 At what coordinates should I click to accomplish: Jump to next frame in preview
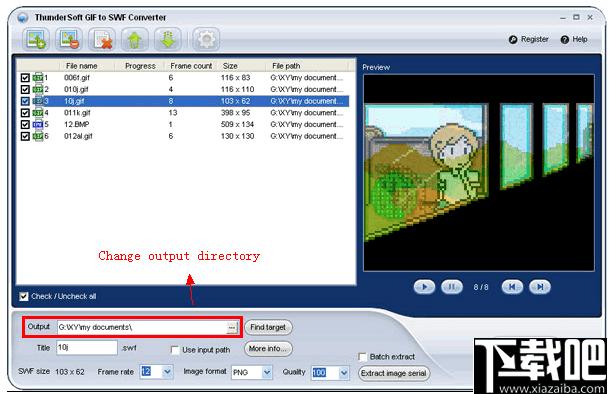click(x=540, y=287)
